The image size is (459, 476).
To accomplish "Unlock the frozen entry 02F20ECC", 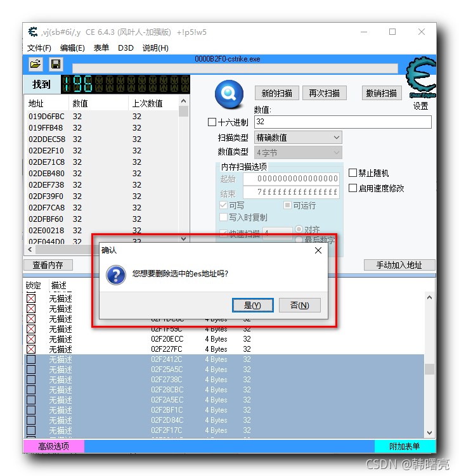I will (x=31, y=339).
